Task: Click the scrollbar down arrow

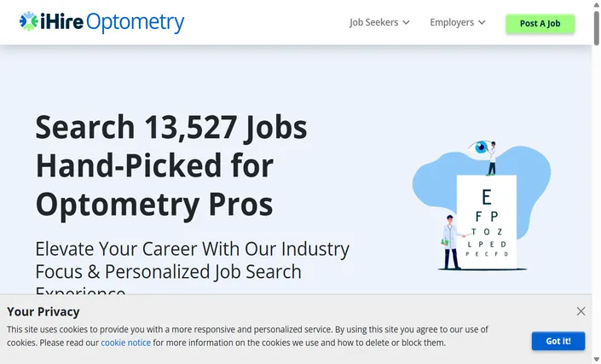Action: 597,360
